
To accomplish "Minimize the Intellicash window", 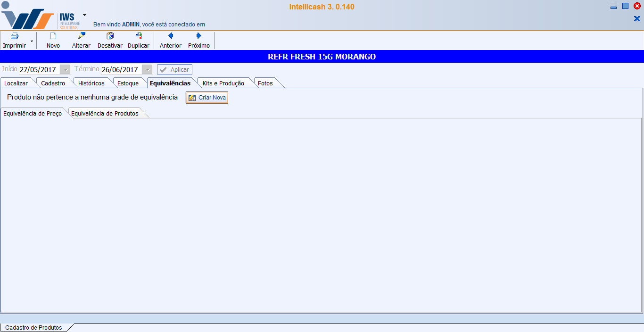I will pos(613,6).
